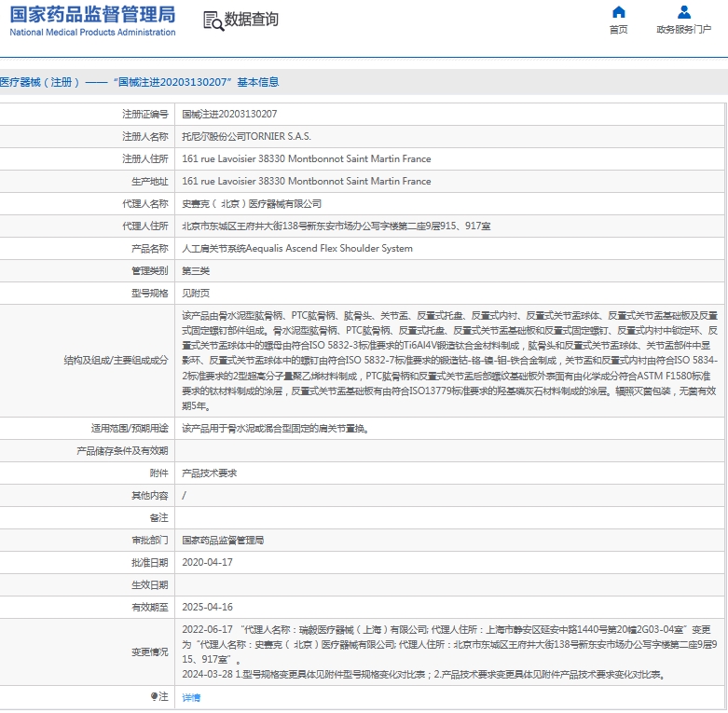Click 产品技术要求 in the 附件 row
Screen dimensions: 728x713
click(x=210, y=473)
